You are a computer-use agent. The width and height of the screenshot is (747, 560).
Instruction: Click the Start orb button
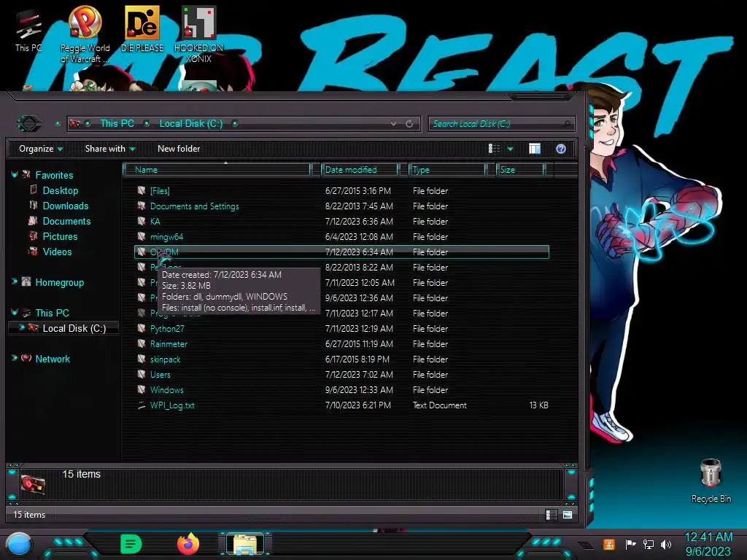(x=19, y=545)
